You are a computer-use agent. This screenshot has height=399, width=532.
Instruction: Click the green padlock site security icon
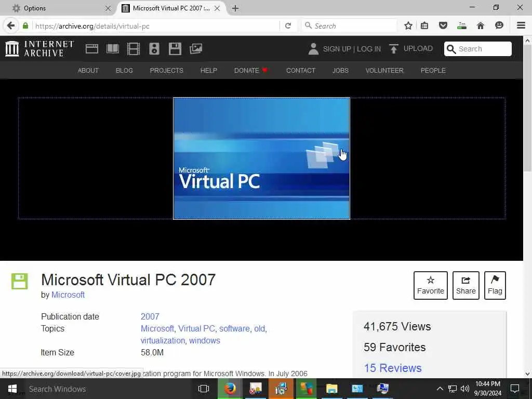pos(25,26)
